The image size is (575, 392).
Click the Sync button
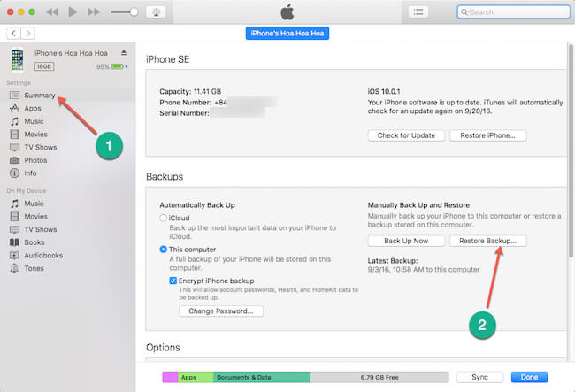479,377
